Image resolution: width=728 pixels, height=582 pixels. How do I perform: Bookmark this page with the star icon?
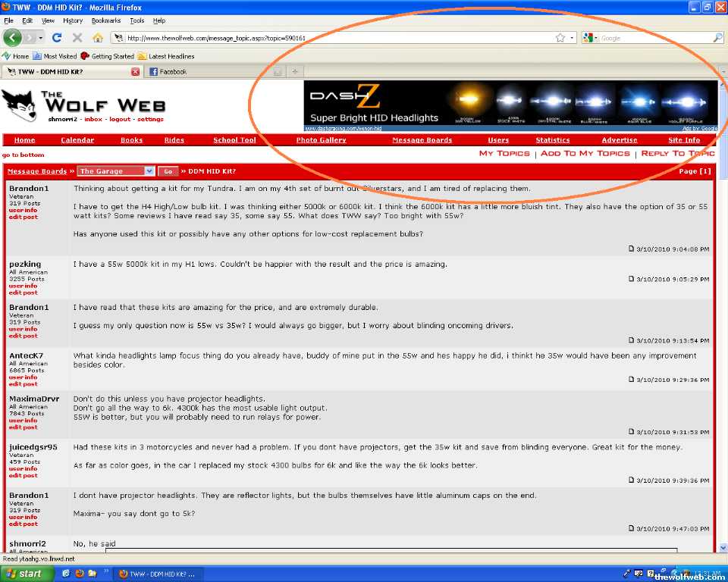560,38
